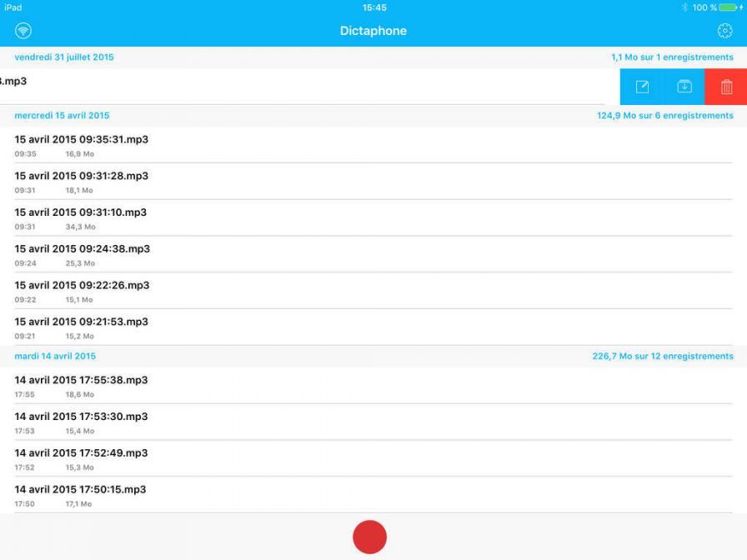The height and width of the screenshot is (560, 747).
Task: Select recording 14 avril 2015 17:50:15.mp3
Action: 81,495
